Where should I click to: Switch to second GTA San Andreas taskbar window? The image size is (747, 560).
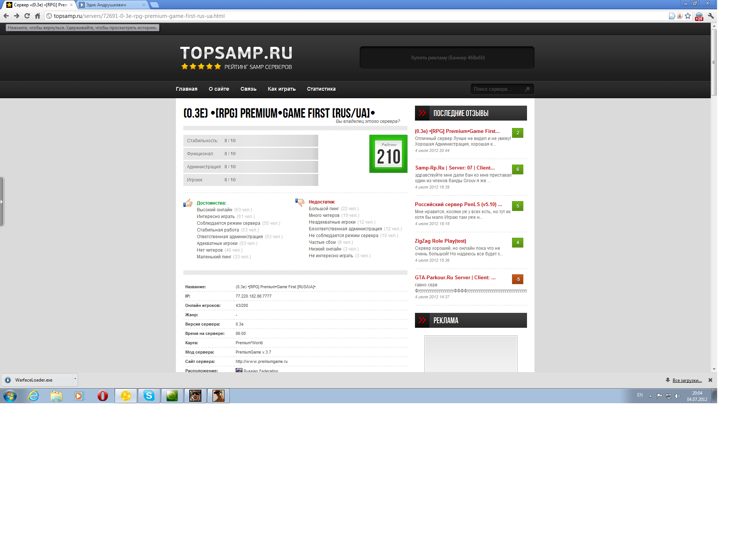[x=218, y=396]
